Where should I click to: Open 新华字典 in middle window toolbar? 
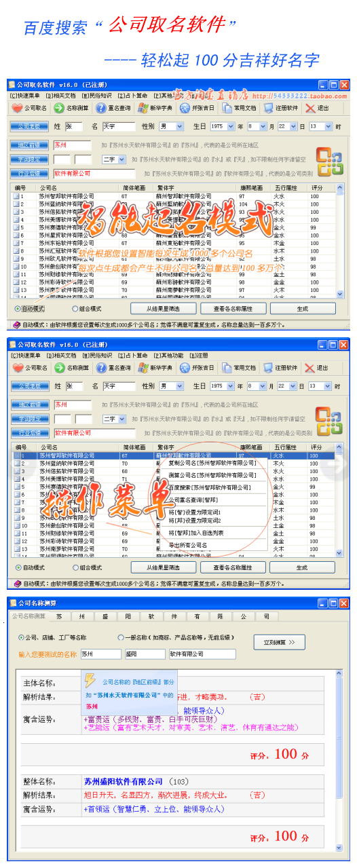click(155, 368)
